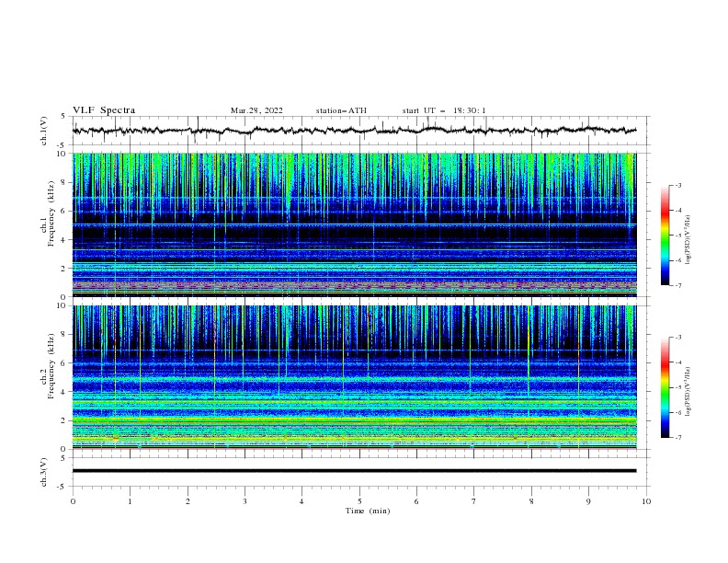Click the "station=ATH" header label
728x563 pixels.
(341, 110)
